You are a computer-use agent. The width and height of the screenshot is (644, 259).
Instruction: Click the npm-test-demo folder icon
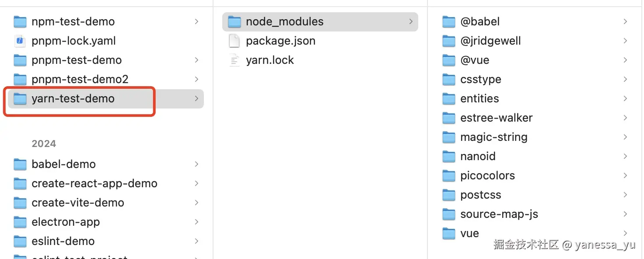click(x=20, y=21)
